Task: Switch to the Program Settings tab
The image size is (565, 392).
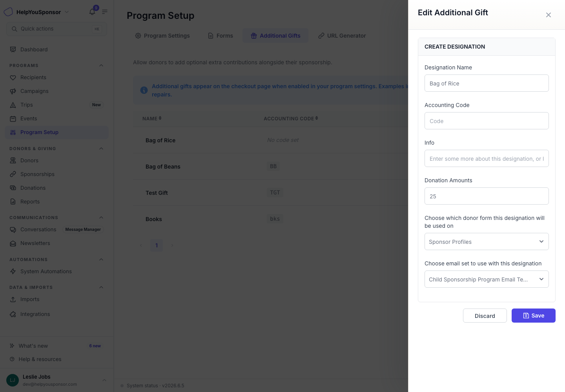Action: point(162,36)
